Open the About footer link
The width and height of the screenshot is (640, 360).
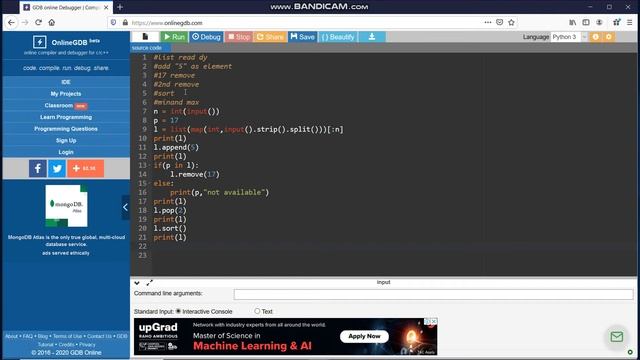pyautogui.click(x=11, y=336)
